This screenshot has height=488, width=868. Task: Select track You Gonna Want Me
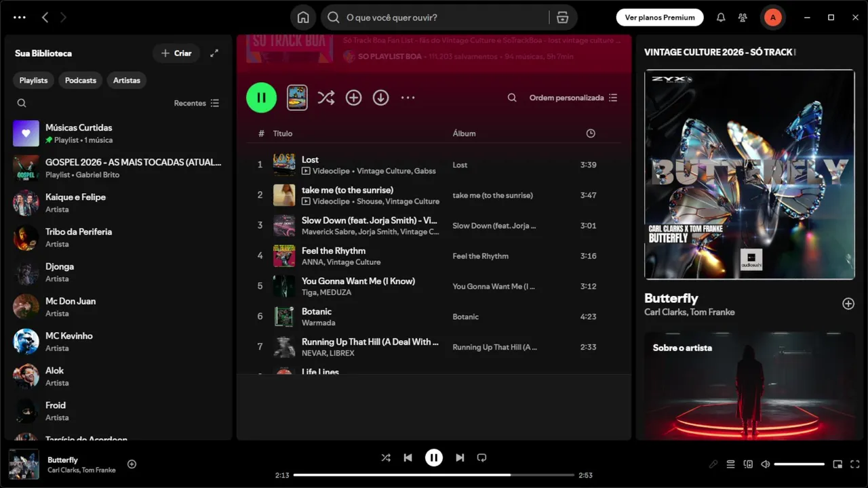pyautogui.click(x=434, y=286)
